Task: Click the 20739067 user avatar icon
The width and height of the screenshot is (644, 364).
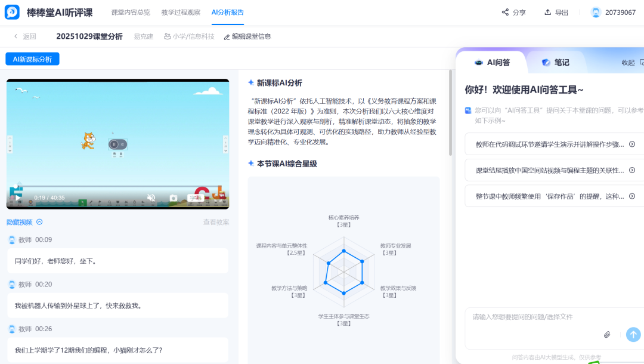Action: tap(595, 11)
